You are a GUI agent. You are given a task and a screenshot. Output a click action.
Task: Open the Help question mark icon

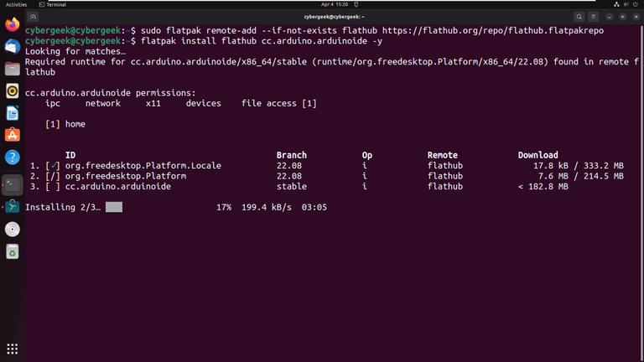[x=12, y=157]
